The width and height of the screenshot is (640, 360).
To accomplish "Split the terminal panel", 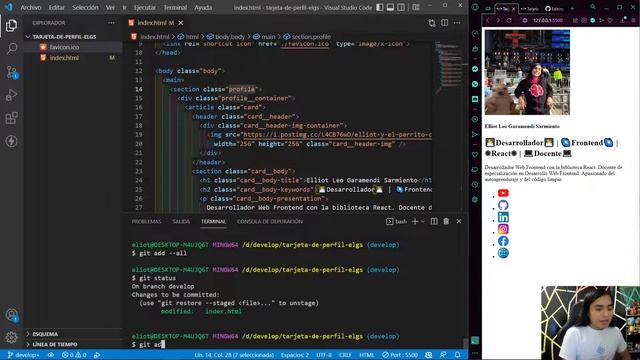I will [434, 221].
